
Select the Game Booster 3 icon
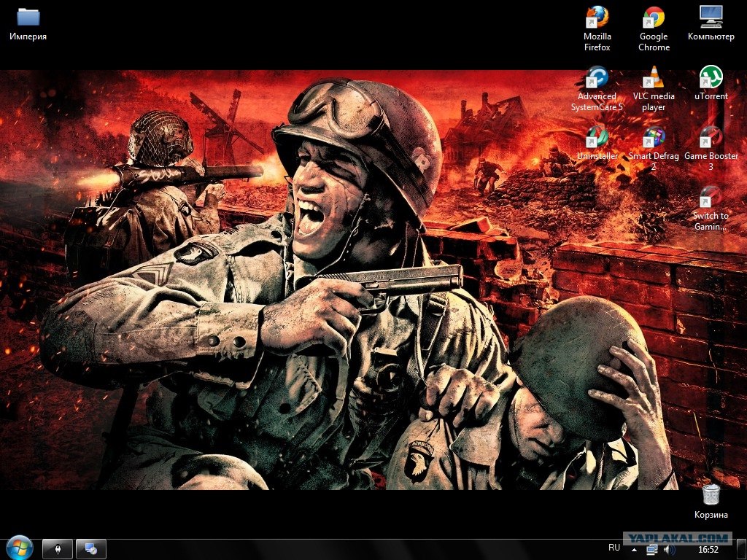711,149
